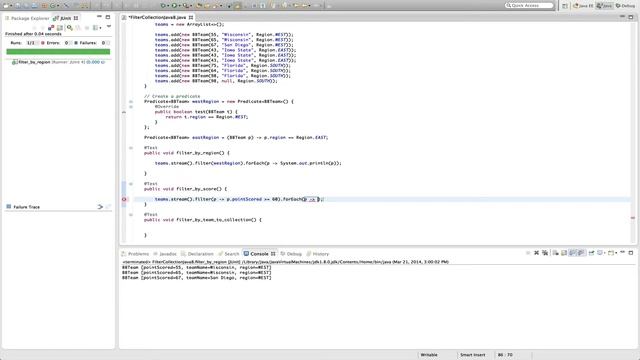Click the Failure Trace label
This screenshot has width=640, height=360.
tap(27, 207)
